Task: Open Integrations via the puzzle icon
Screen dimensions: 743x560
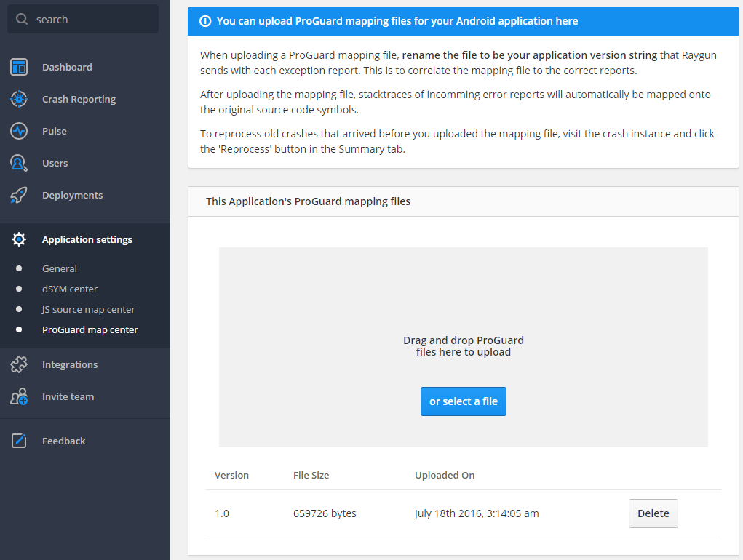Action: (x=18, y=364)
